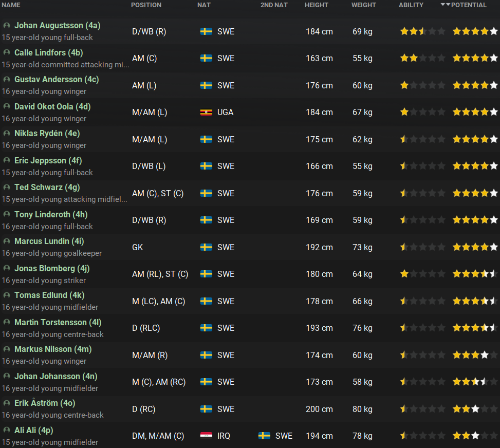Image resolution: width=500 pixels, height=448 pixels.
Task: Open Gustav Andersson (4c) player profile
Action: 57,80
